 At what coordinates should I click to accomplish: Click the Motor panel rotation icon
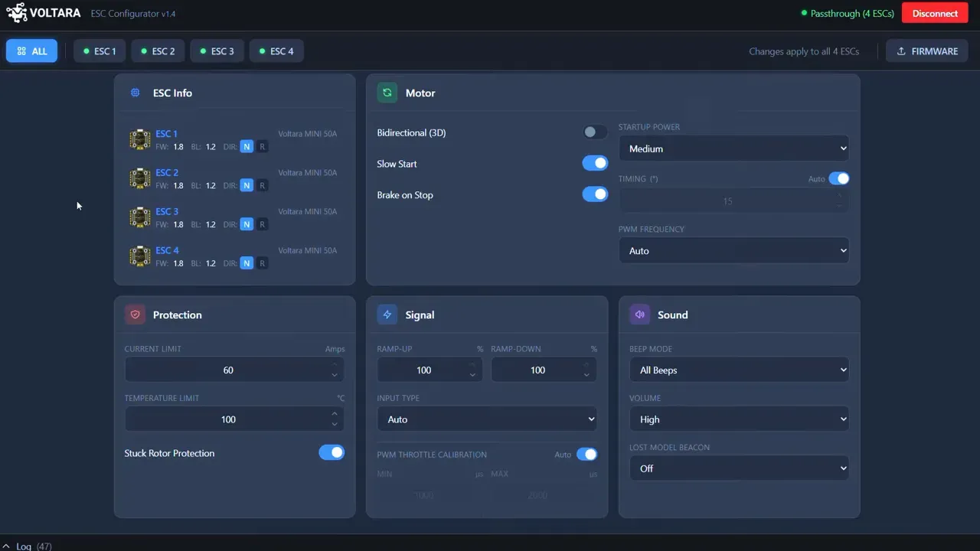pos(387,93)
